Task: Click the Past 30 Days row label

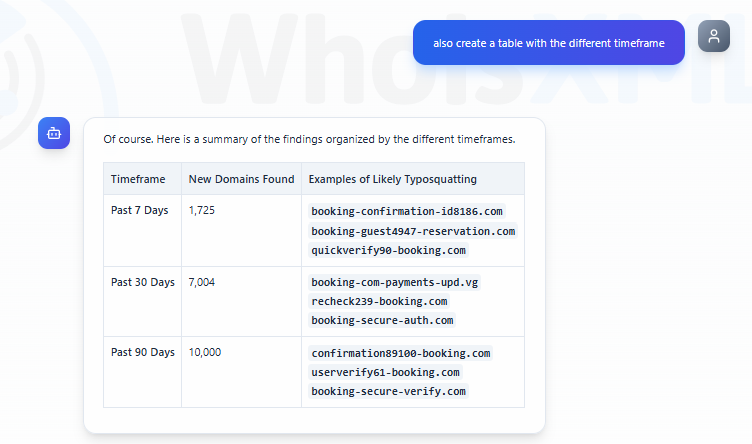Action: tap(142, 283)
